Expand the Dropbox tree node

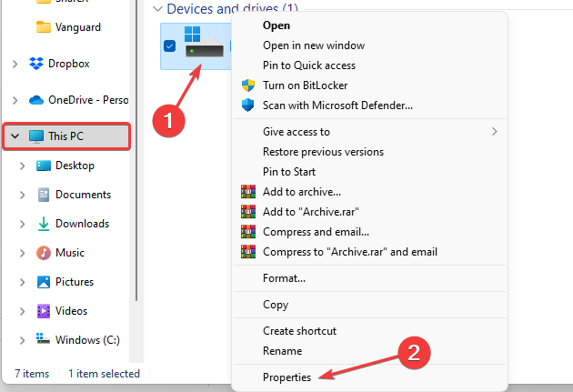coord(15,64)
